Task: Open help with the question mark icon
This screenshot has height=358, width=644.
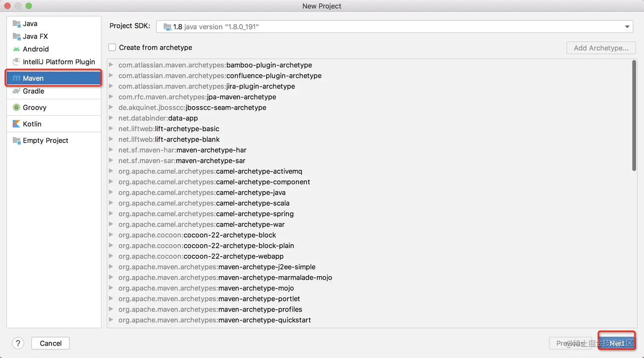Action: point(18,343)
